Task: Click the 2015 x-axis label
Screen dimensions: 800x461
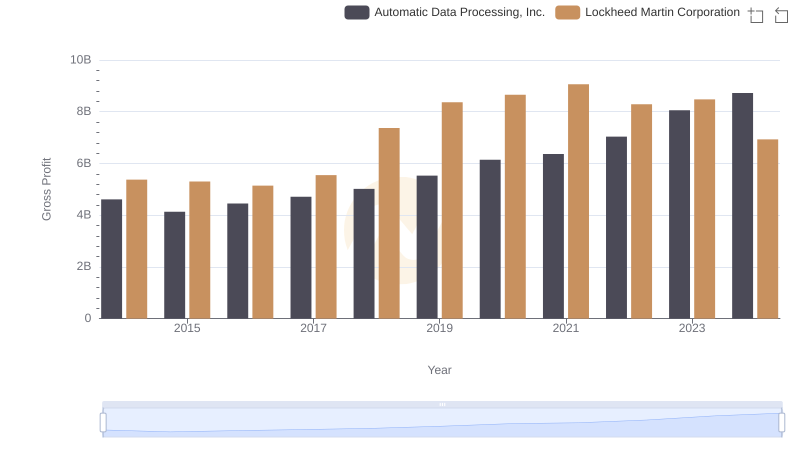Action: click(x=187, y=328)
